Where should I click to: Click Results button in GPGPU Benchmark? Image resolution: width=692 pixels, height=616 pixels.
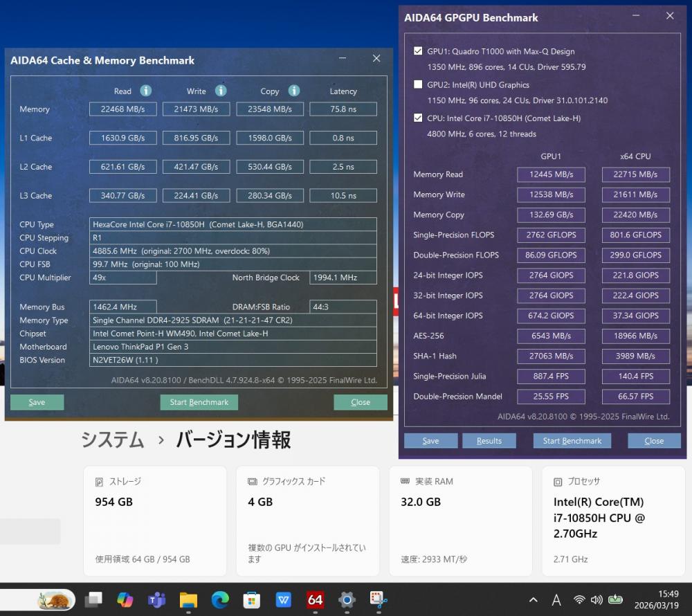[489, 441]
